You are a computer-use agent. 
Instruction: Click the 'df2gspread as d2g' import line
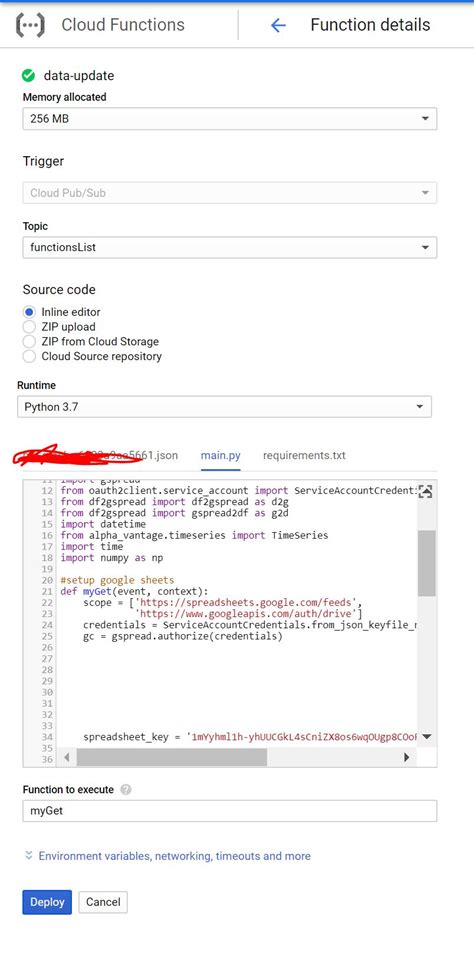pyautogui.click(x=174, y=501)
